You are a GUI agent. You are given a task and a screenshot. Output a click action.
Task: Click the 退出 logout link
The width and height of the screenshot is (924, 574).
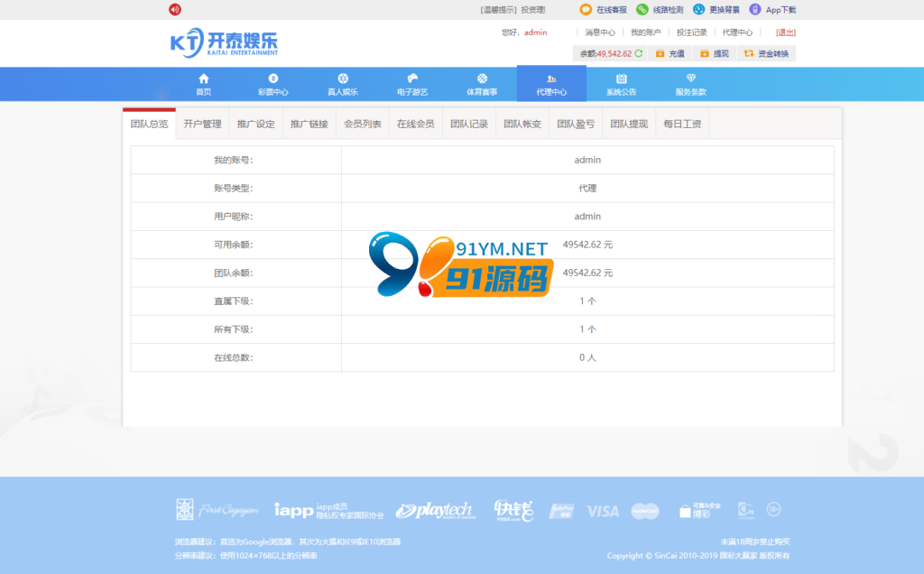785,32
